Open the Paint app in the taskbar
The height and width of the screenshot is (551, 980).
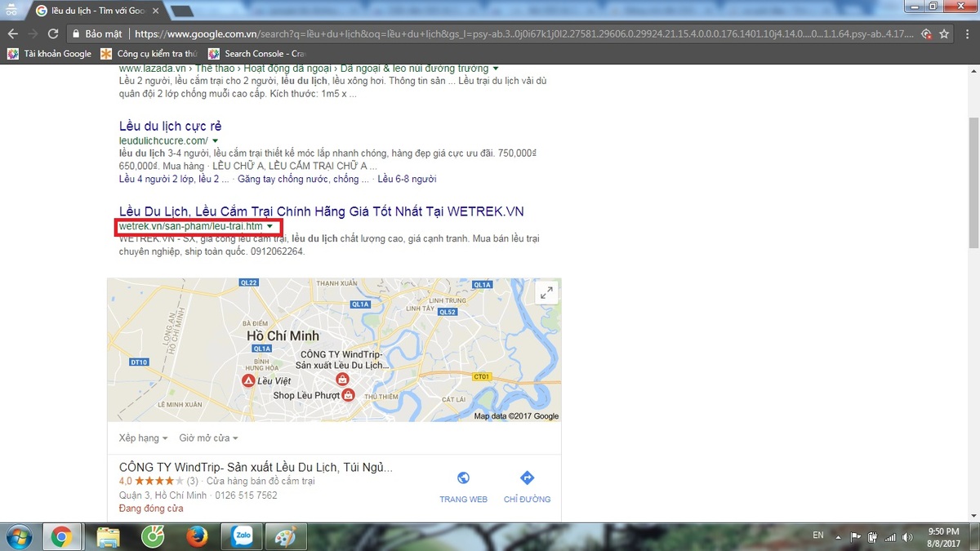[x=286, y=536]
